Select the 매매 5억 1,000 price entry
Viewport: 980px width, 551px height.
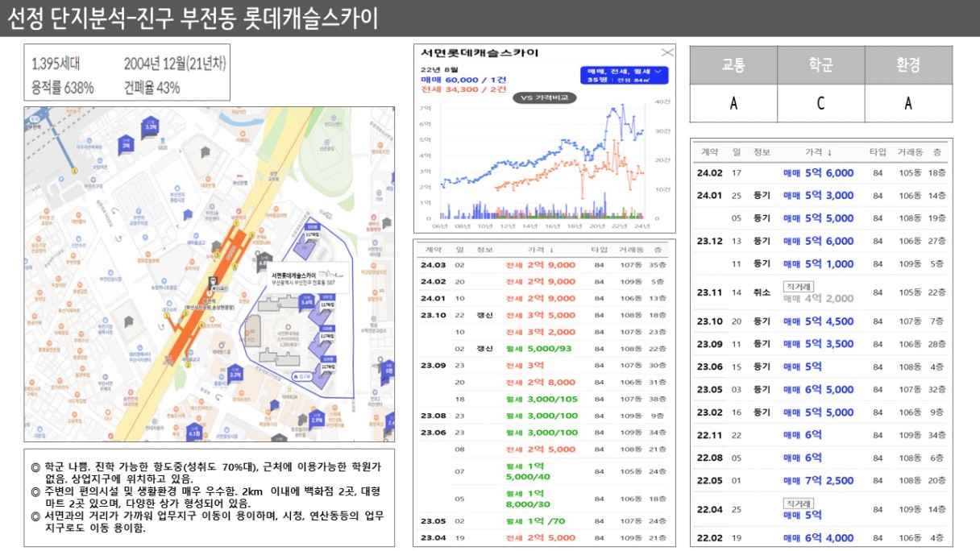[x=818, y=263]
